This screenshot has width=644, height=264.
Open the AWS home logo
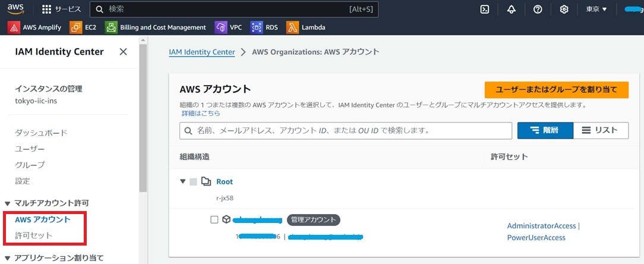coord(15,9)
